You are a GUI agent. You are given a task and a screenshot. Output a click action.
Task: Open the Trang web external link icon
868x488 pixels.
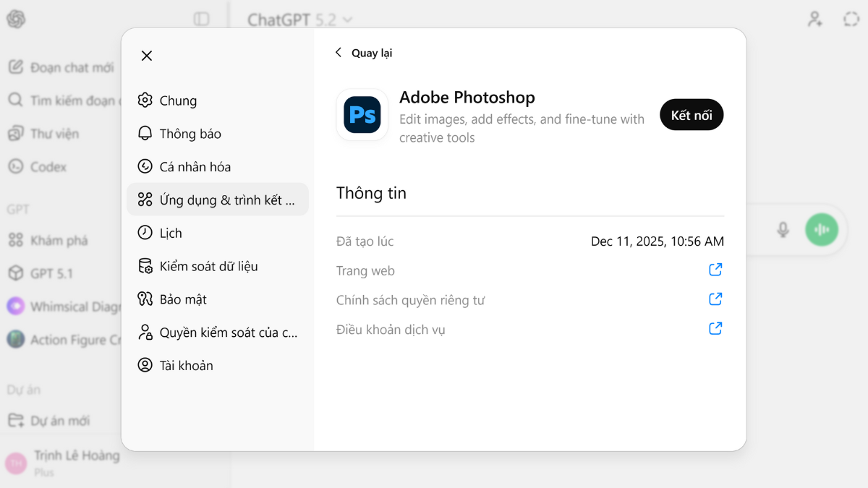(715, 270)
